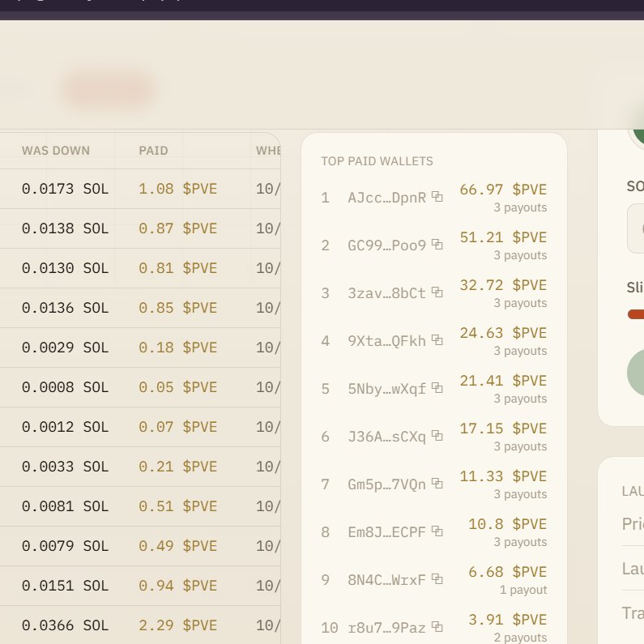Screen dimensions: 644x644
Task: Click the 0.05 $PVE paid cell
Action: 178,387
